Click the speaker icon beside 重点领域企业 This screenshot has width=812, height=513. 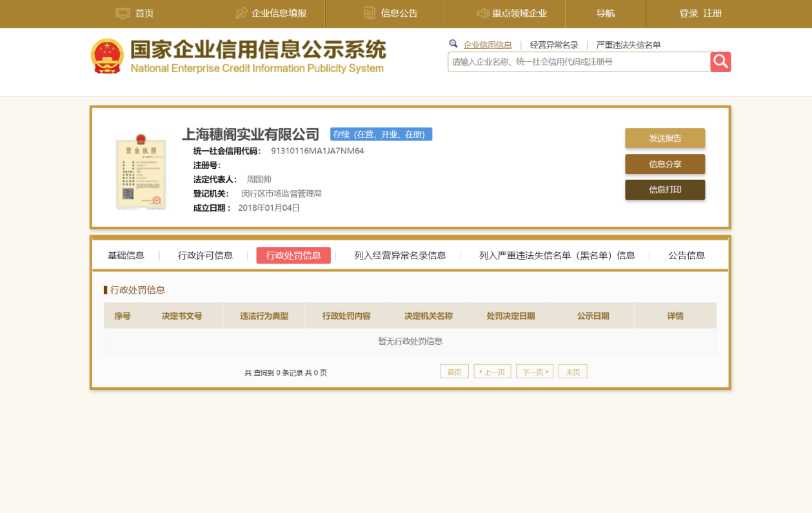(x=482, y=14)
